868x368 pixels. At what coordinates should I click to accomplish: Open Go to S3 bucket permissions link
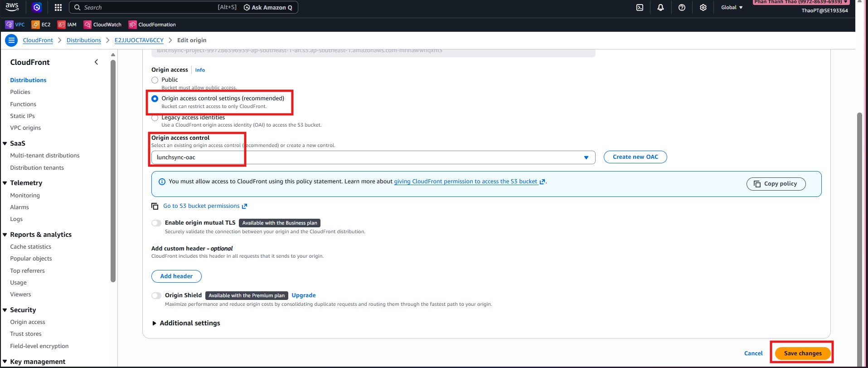click(205, 206)
